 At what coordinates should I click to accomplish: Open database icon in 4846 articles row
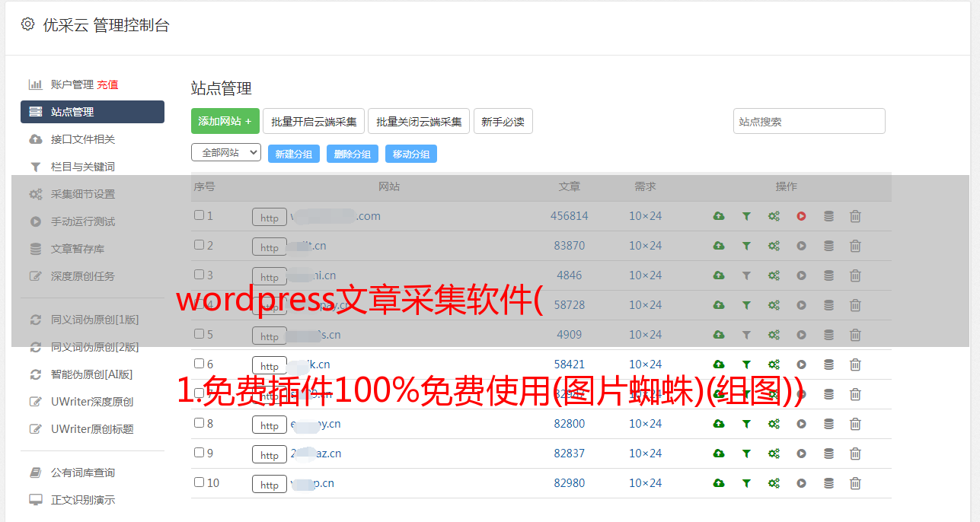(x=828, y=275)
